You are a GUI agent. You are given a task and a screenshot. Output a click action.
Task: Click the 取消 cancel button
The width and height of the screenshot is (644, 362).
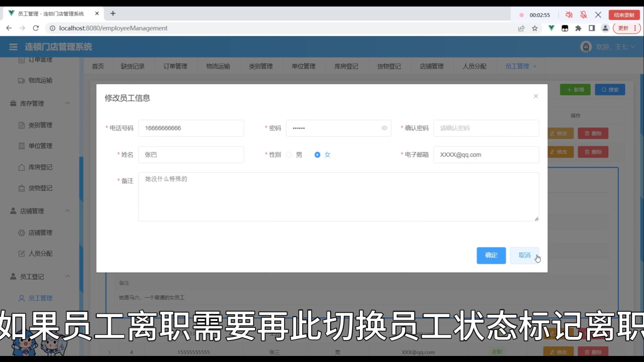click(x=524, y=255)
